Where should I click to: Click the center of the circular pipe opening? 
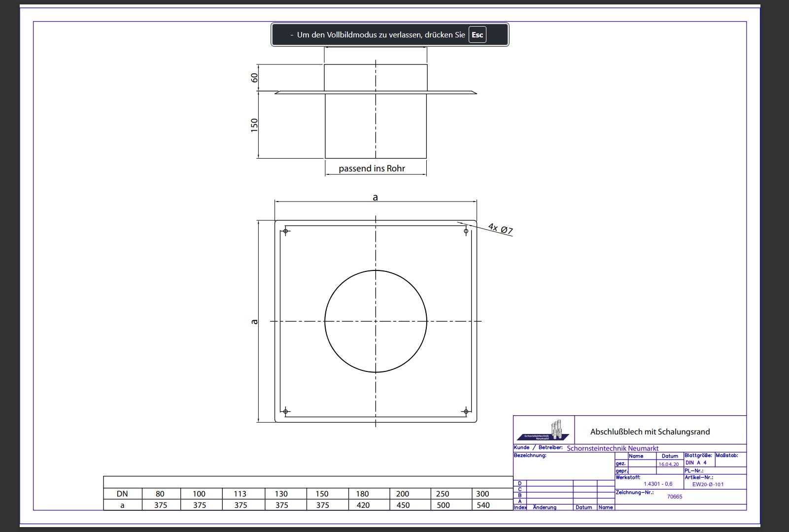376,321
